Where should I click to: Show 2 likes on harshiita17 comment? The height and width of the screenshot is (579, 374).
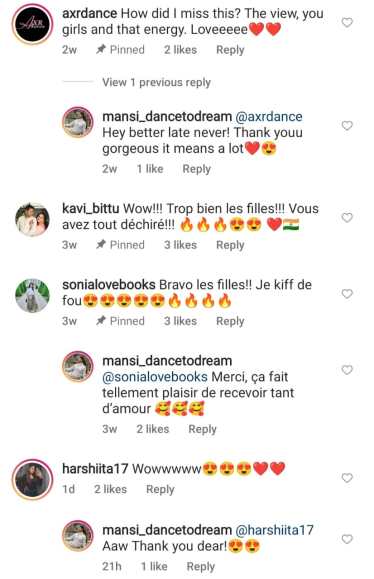pos(110,489)
